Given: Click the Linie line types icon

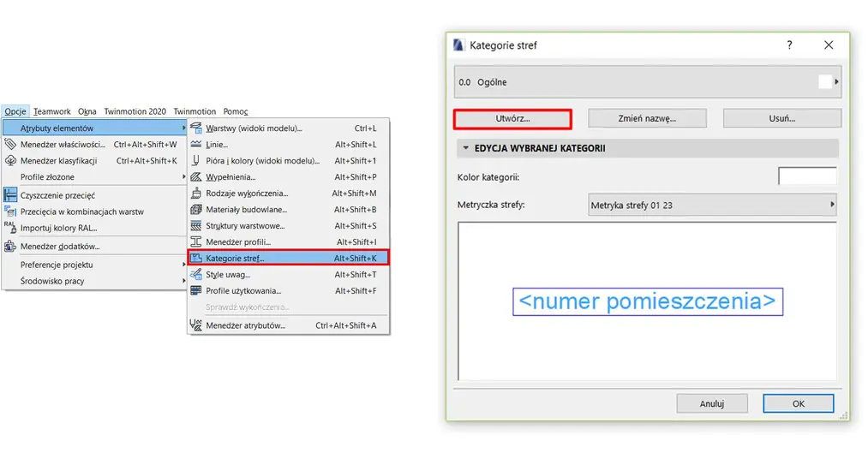Looking at the screenshot, I should [x=196, y=145].
